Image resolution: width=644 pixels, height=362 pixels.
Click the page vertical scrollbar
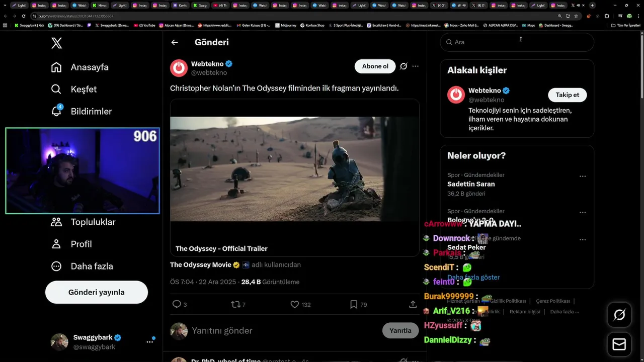tap(642, 65)
